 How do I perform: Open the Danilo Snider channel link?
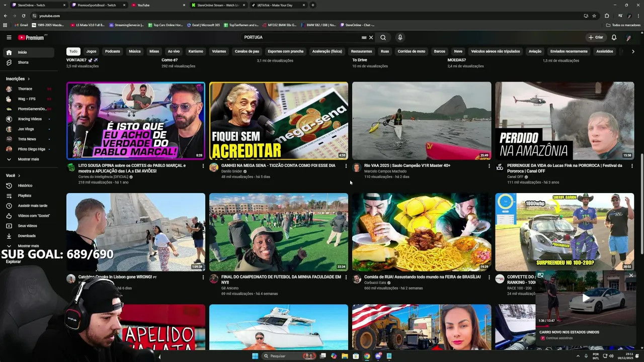(x=232, y=171)
